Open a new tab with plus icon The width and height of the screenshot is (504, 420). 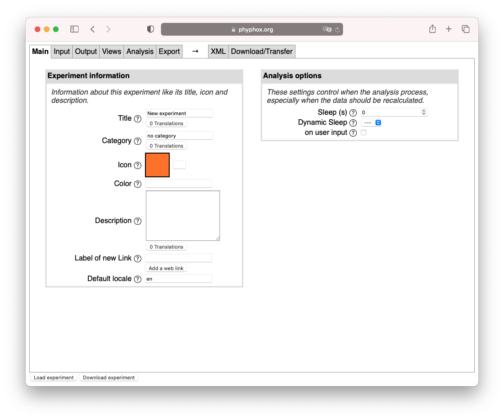coord(449,29)
